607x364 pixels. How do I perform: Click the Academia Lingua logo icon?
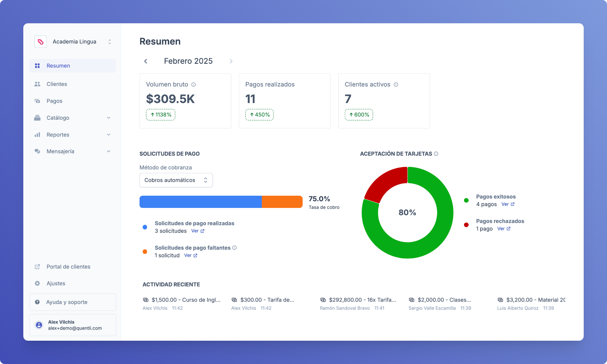click(x=40, y=42)
